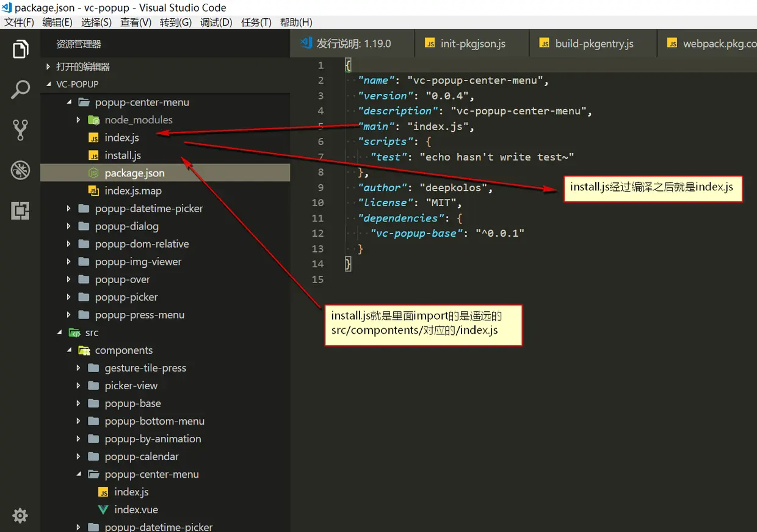This screenshot has width=757, height=532.
Task: Open the 帮助(H) menu
Action: [x=296, y=23]
